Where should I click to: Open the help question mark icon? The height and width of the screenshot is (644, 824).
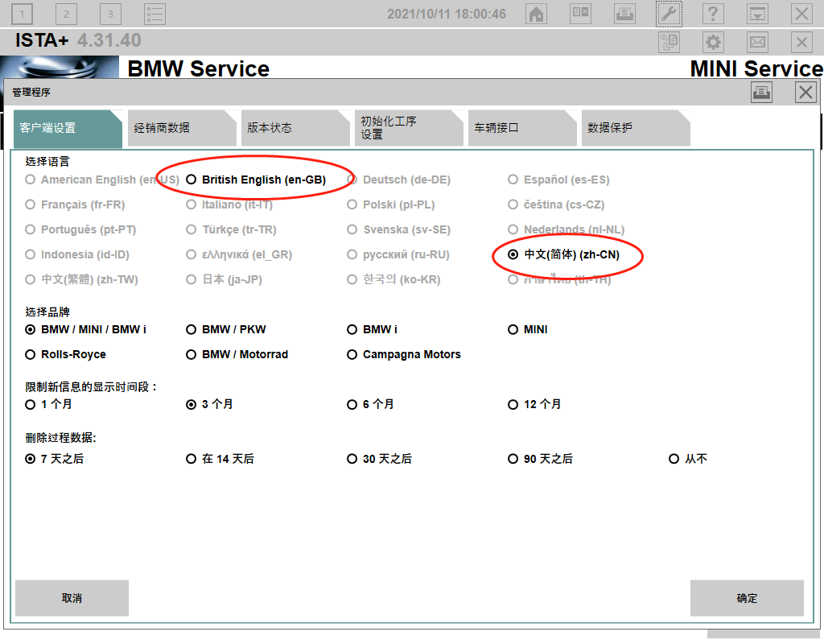click(713, 14)
